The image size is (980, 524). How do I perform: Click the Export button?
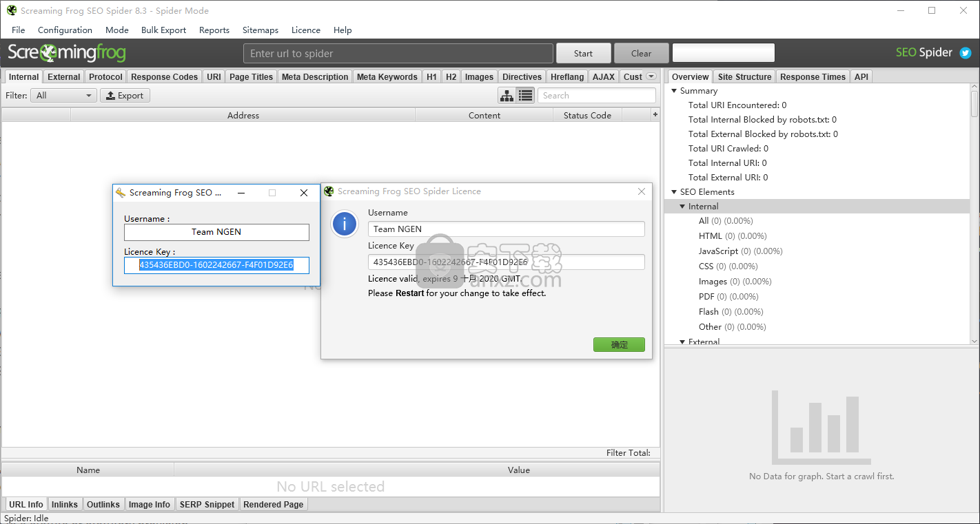[x=125, y=96]
